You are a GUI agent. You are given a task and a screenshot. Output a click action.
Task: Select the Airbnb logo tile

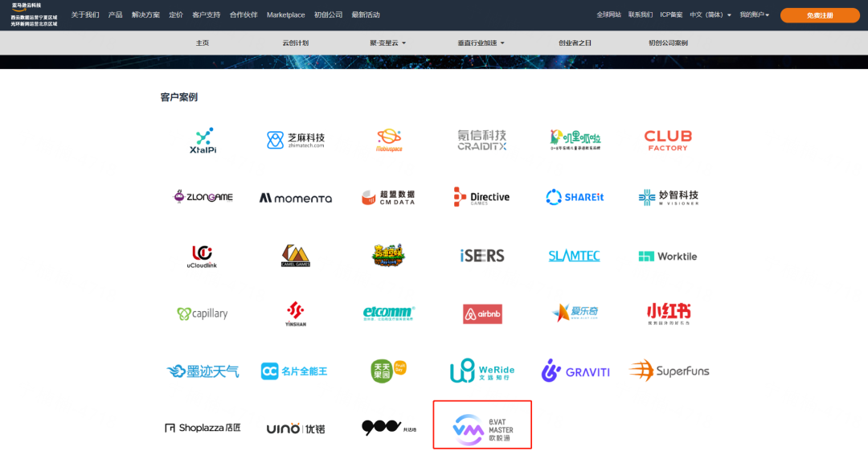click(482, 314)
